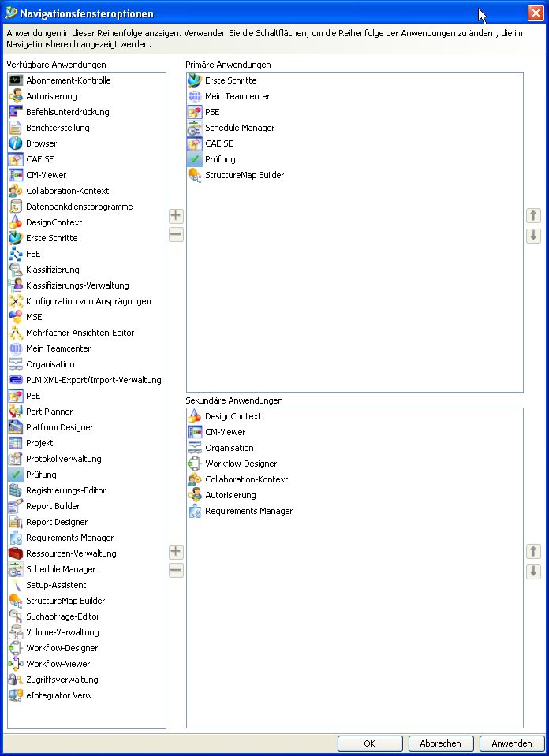The width and height of the screenshot is (549, 756).
Task: Click the Zugriffsverwaltung lock icon
Action: (x=16, y=680)
